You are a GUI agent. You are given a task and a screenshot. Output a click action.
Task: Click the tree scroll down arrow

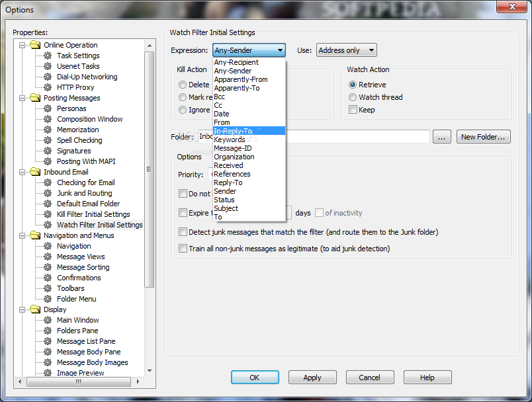pyautogui.click(x=150, y=371)
